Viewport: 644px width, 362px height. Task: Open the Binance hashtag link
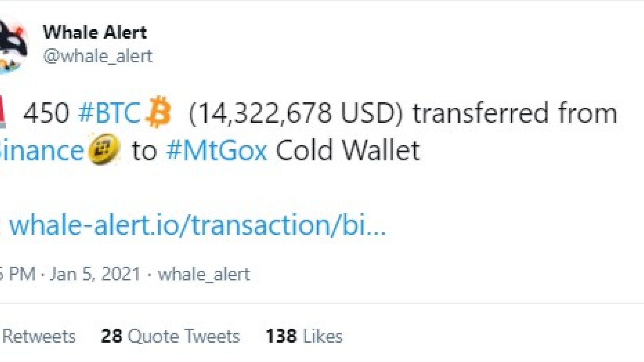click(41, 150)
